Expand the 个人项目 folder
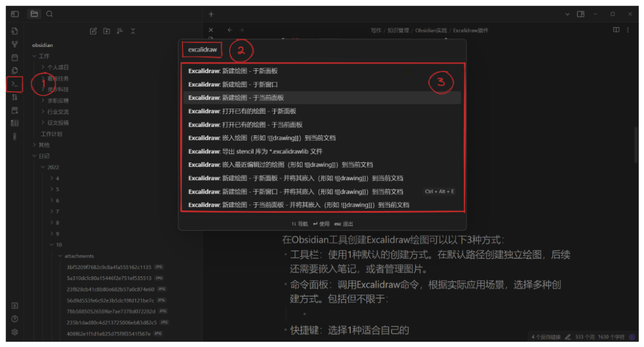The width and height of the screenshot is (644, 347). (43, 67)
